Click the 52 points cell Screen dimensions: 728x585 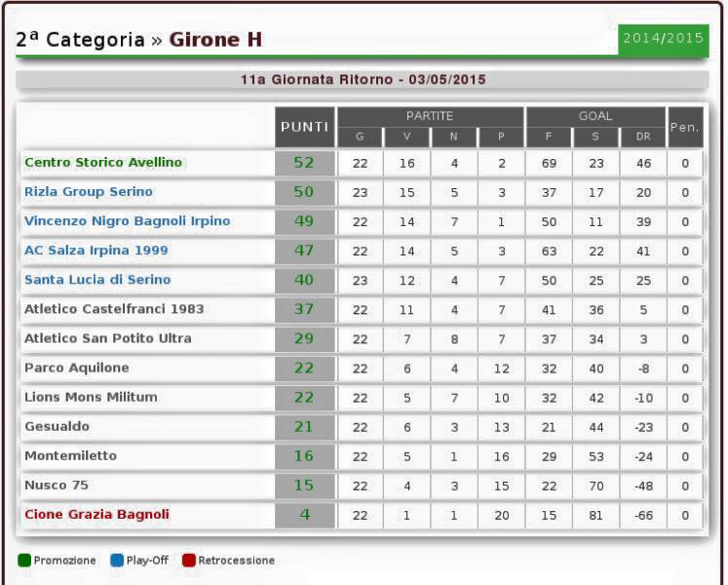point(304,163)
